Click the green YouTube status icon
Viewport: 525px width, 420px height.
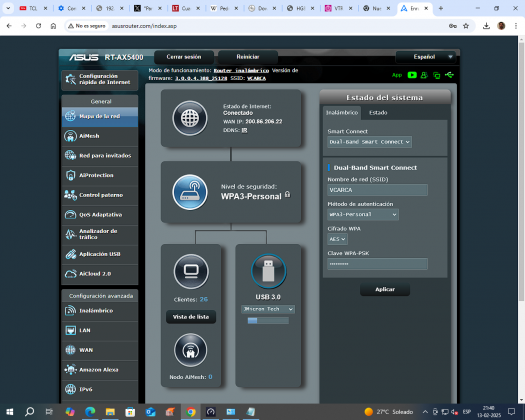(x=412, y=75)
